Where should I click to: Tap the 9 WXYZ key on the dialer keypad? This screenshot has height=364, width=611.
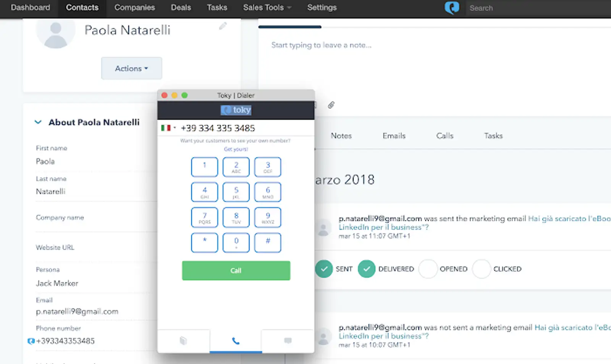pyautogui.click(x=268, y=217)
